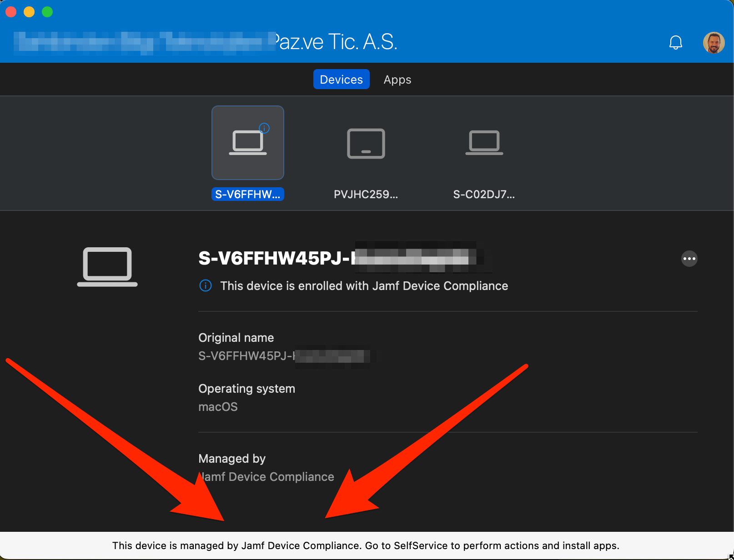Viewport: 734px width, 560px height.
Task: Select the S-C02DJ7 laptop device
Action: (484, 143)
